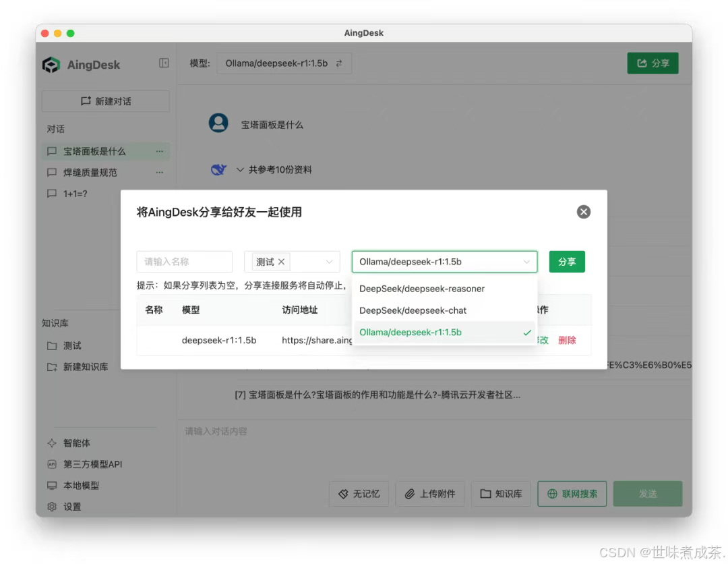Click the model switch arrows icon
The height and width of the screenshot is (564, 728).
339,63
